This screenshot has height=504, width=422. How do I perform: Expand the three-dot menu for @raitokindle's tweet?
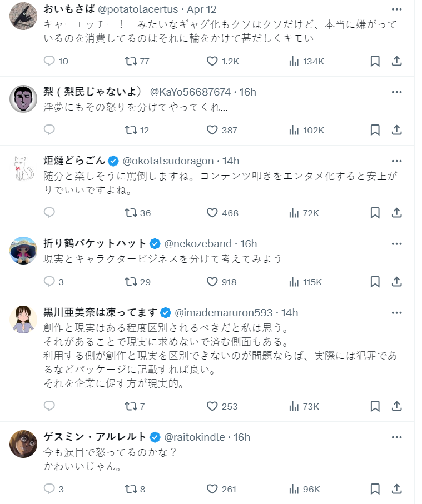396,437
